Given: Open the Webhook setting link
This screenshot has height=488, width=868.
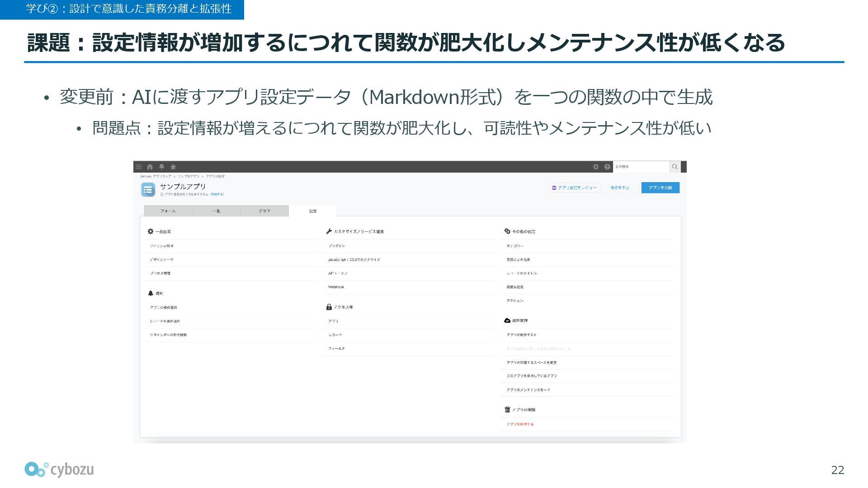Looking at the screenshot, I should pos(336,287).
